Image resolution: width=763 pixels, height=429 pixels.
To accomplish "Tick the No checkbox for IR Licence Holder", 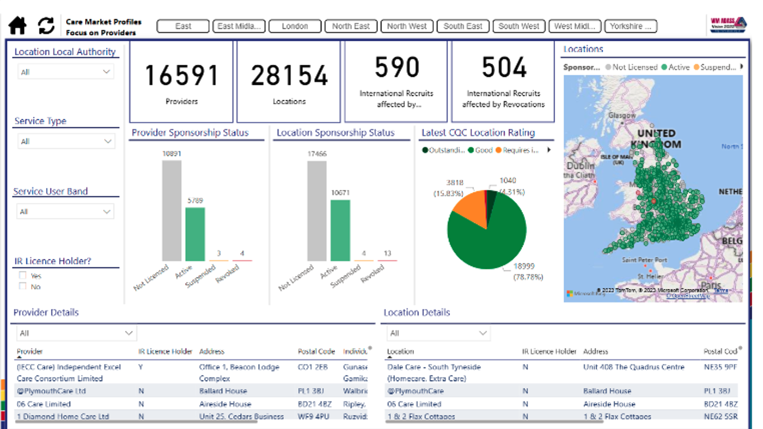I will (23, 286).
